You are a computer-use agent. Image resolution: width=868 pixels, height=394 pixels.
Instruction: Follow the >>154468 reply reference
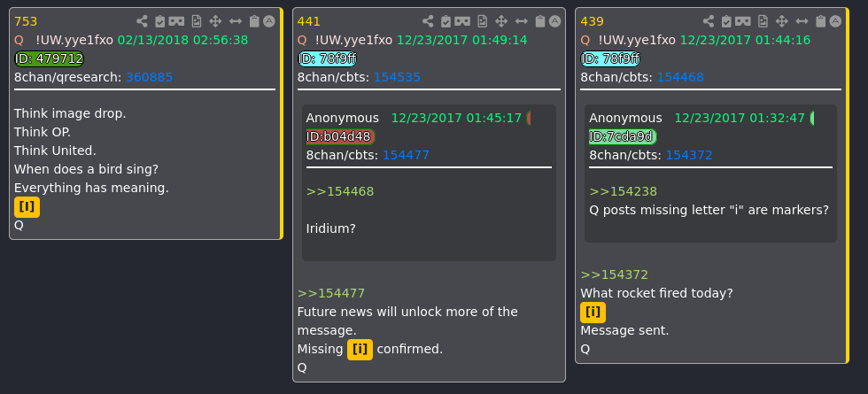point(340,192)
